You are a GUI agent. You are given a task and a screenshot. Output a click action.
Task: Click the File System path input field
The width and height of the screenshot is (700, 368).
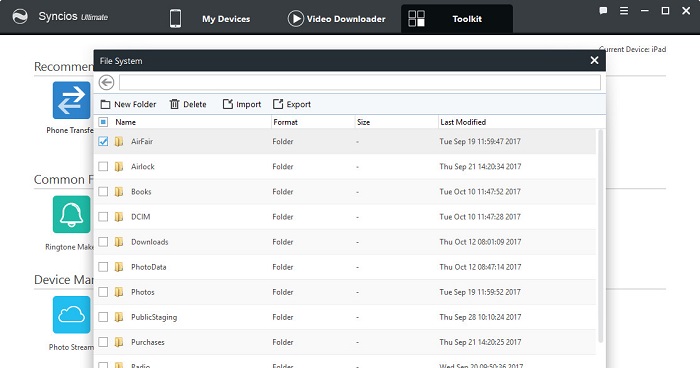tap(360, 83)
